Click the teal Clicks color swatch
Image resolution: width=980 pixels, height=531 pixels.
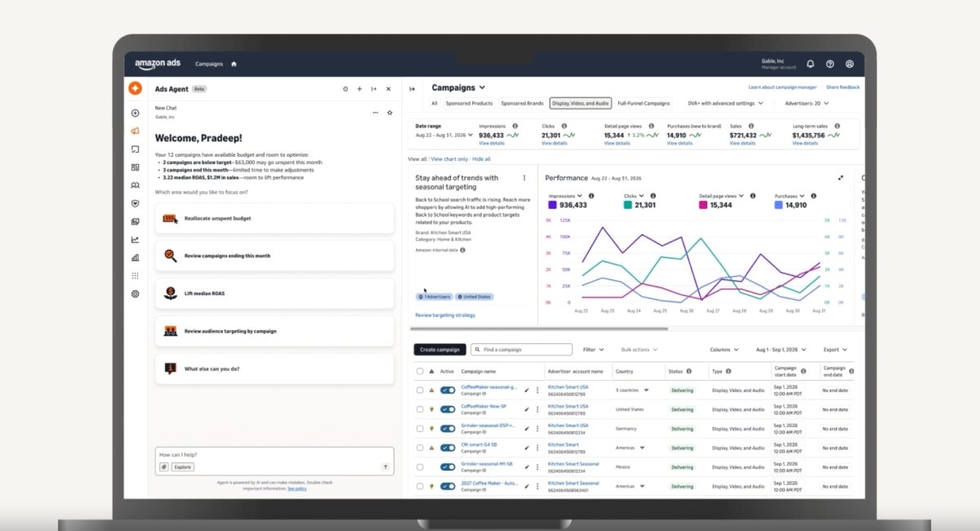pyautogui.click(x=627, y=205)
